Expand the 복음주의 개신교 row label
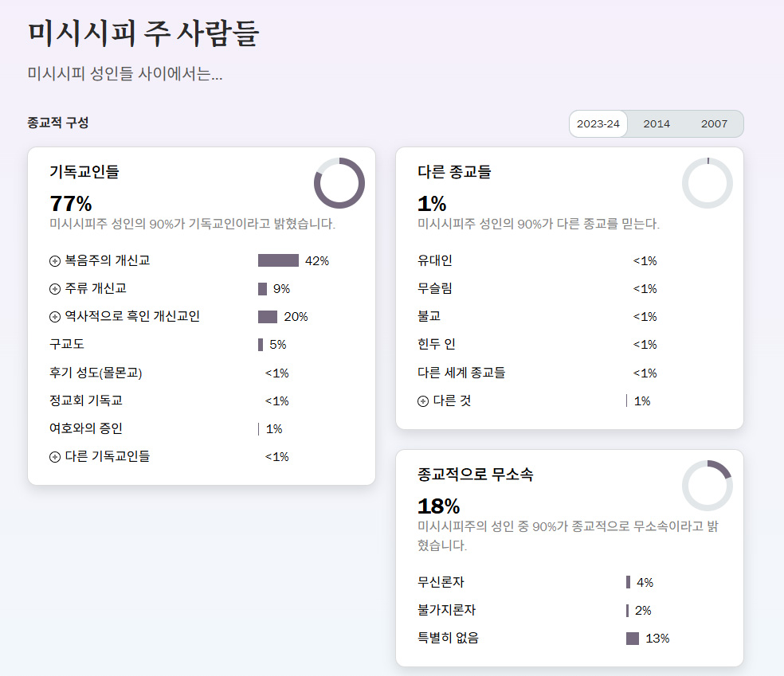 pyautogui.click(x=107, y=260)
